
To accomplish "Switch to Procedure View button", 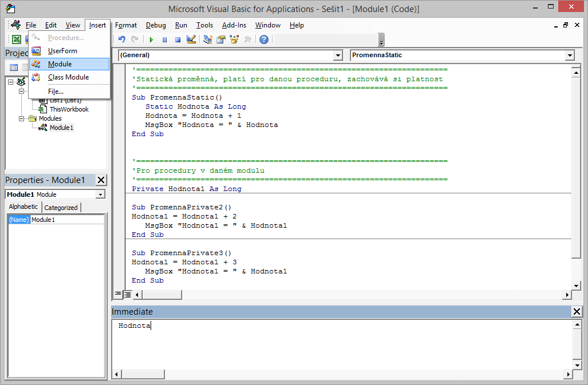I will tap(118, 295).
